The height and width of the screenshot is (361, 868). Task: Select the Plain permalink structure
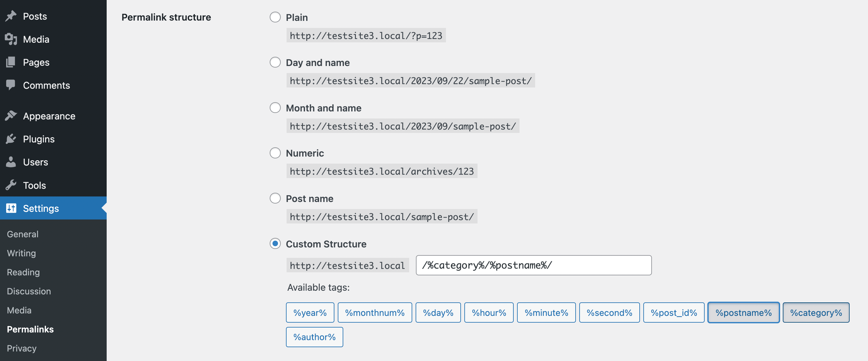click(x=275, y=17)
